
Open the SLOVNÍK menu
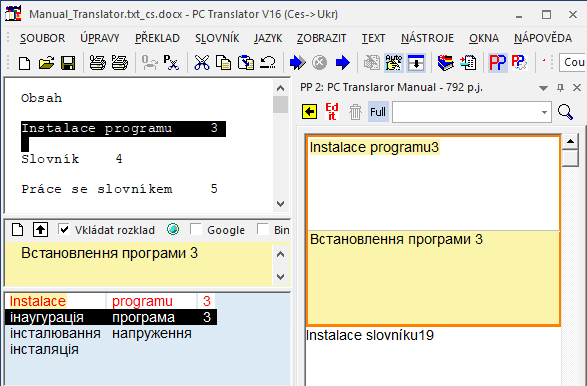(x=217, y=38)
